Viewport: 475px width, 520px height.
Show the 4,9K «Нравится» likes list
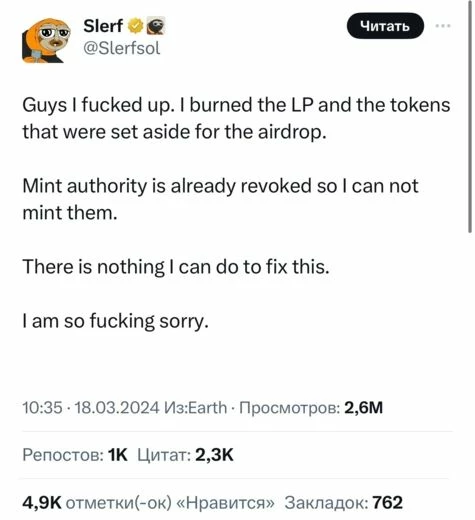pos(149,502)
